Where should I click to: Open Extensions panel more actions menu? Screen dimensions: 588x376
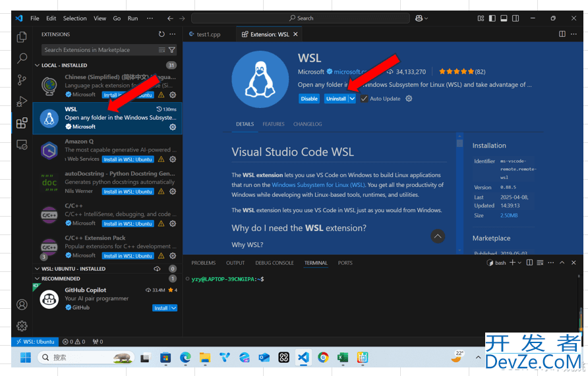click(x=172, y=34)
